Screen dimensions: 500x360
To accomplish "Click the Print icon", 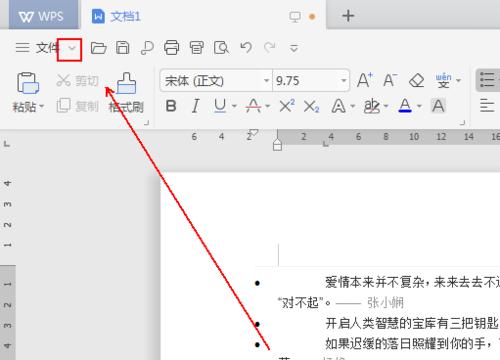I will coord(171,48).
